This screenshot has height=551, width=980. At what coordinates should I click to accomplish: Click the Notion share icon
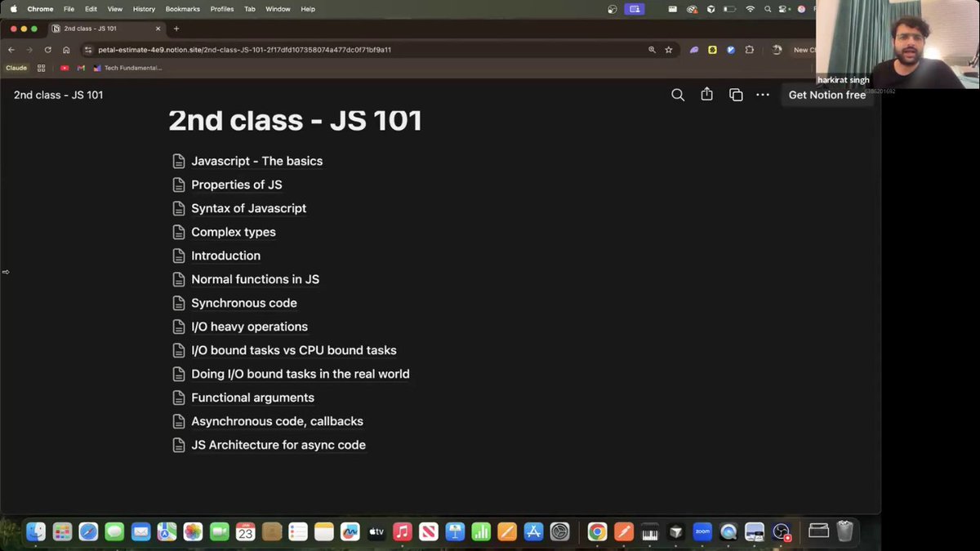706,95
